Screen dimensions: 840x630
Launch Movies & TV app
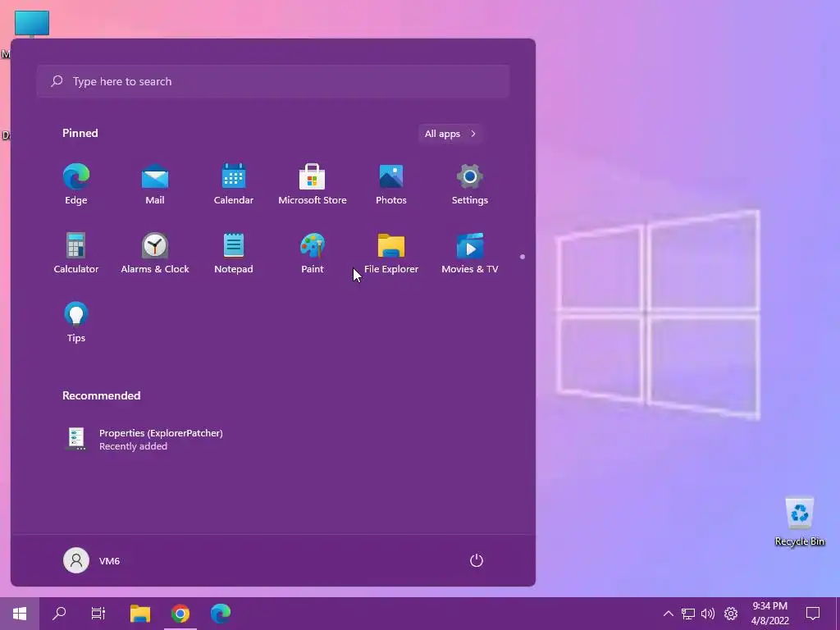pos(470,254)
